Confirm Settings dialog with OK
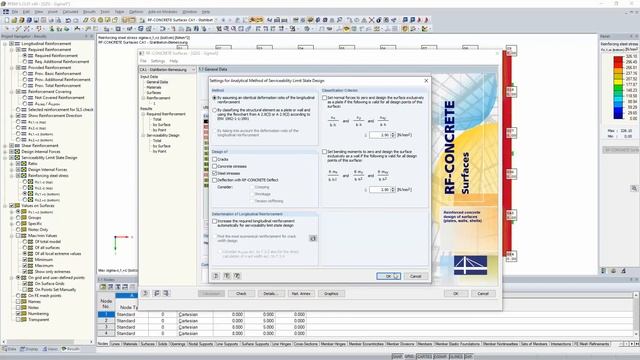This screenshot has height=360, width=640. click(x=388, y=276)
